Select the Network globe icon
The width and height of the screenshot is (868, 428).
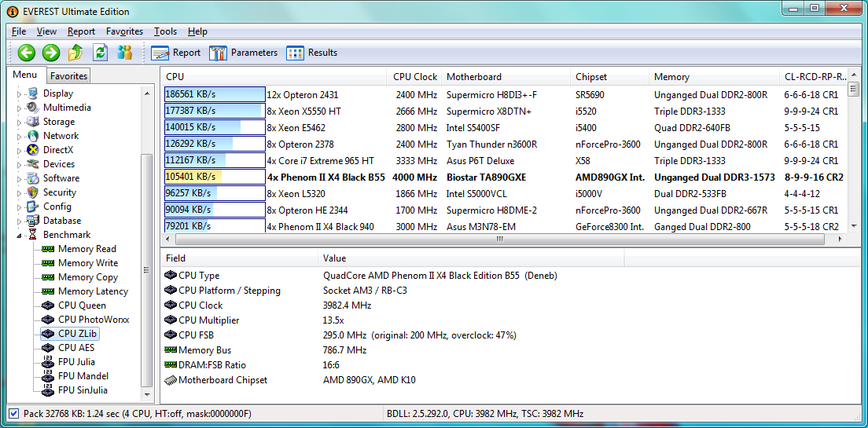pyautogui.click(x=33, y=136)
